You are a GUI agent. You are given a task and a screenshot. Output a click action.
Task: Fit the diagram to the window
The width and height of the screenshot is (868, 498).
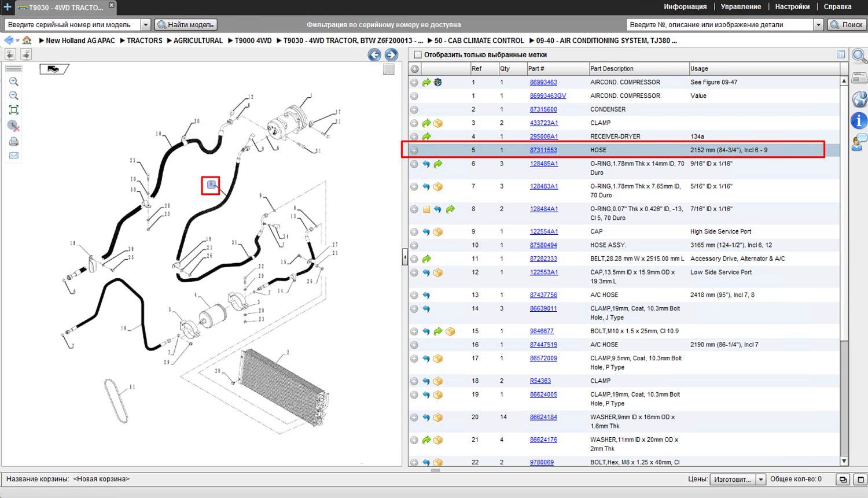pyautogui.click(x=14, y=110)
